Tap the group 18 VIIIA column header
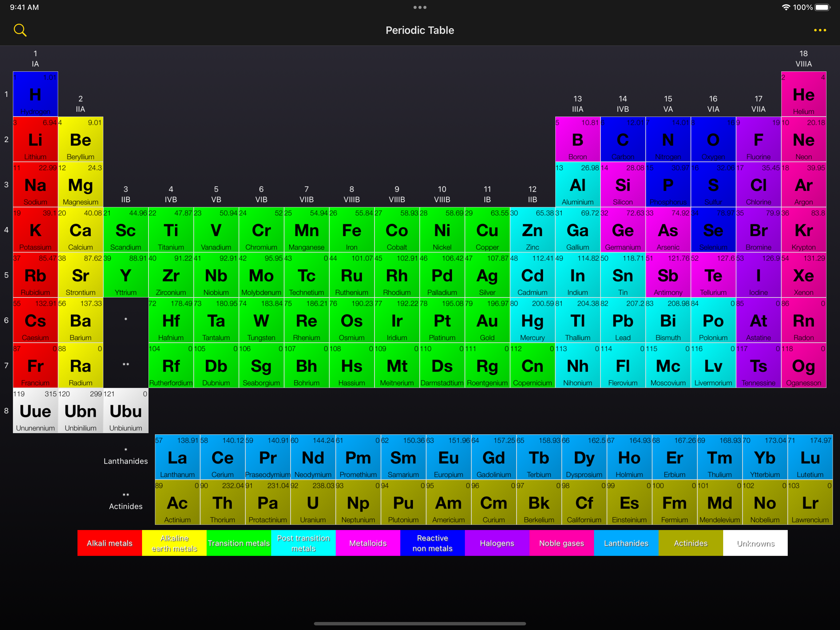 coord(803,58)
